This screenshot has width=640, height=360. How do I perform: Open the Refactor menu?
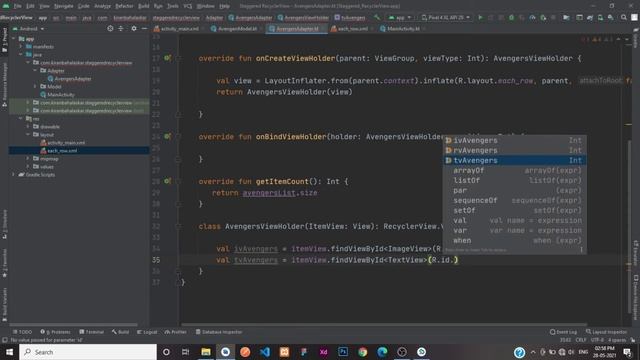(x=124, y=6)
